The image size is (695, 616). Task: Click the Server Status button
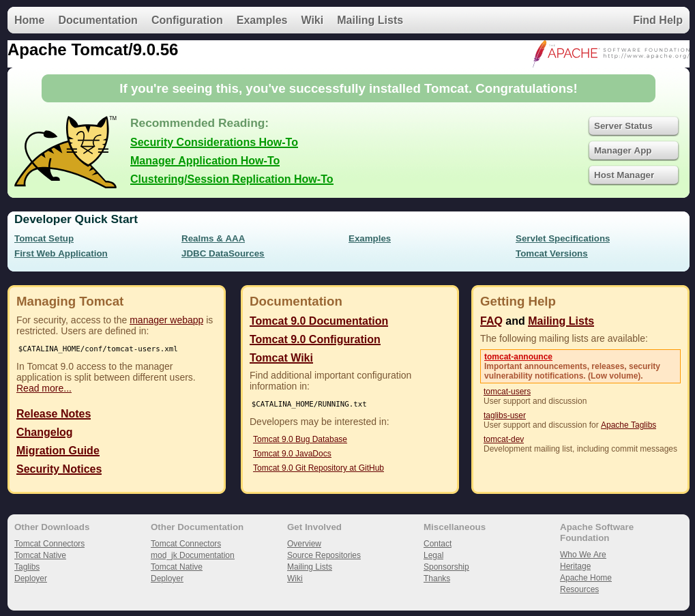(634, 126)
